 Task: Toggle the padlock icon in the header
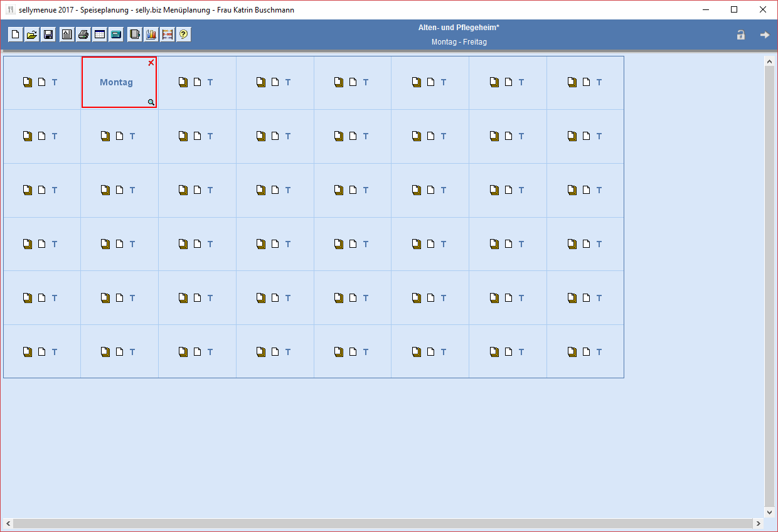coord(740,35)
